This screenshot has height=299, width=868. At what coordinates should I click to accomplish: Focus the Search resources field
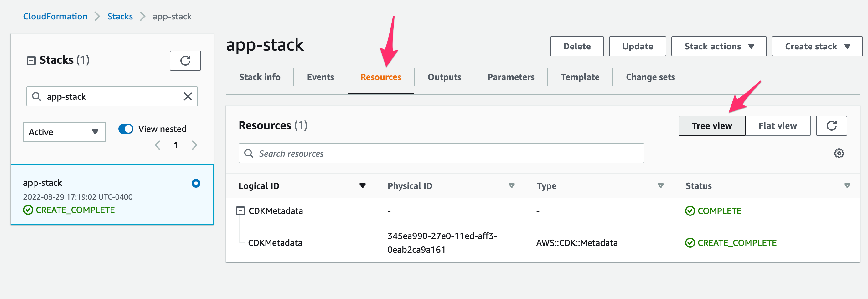pyautogui.click(x=442, y=154)
